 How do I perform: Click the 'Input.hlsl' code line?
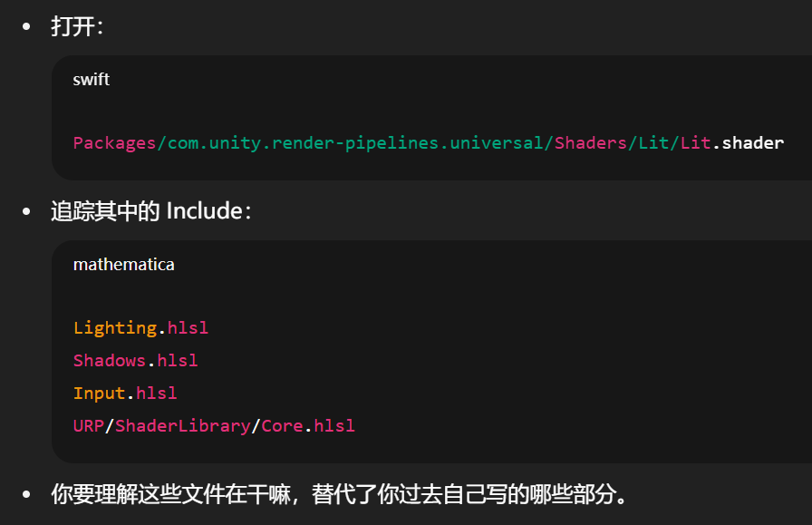(x=125, y=393)
